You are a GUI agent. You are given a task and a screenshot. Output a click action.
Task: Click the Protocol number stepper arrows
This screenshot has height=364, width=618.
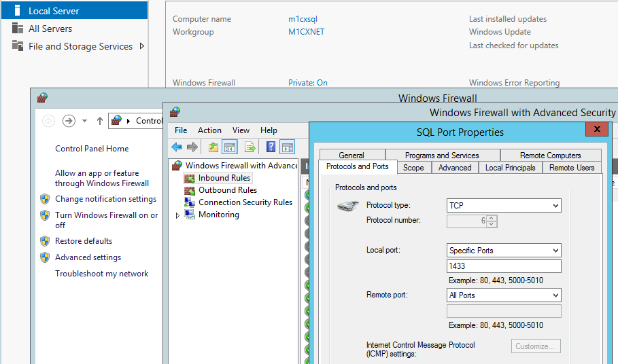pos(492,221)
